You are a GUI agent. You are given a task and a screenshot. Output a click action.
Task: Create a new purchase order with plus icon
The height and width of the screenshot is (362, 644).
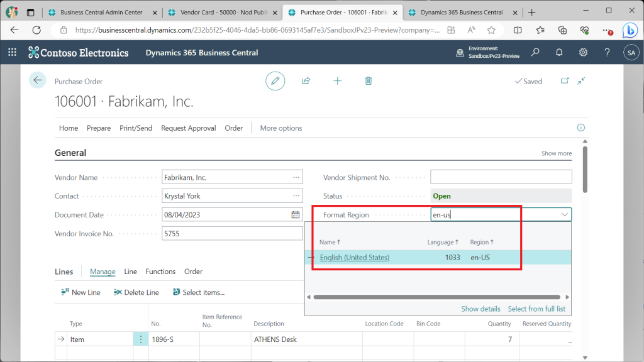click(x=337, y=81)
